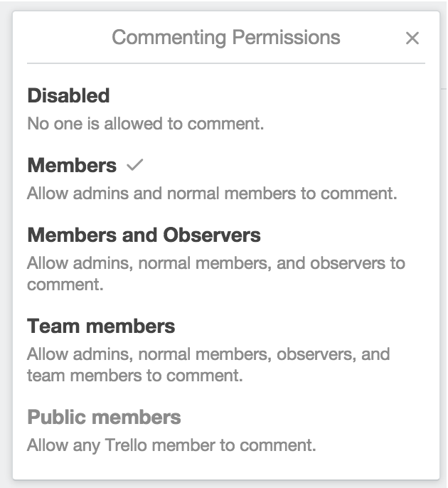Close the Commenting Permissions popup
The width and height of the screenshot is (448, 488).
point(412,38)
